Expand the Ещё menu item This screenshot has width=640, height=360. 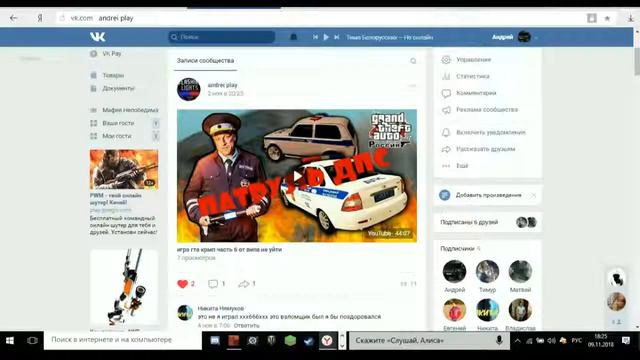tap(462, 166)
